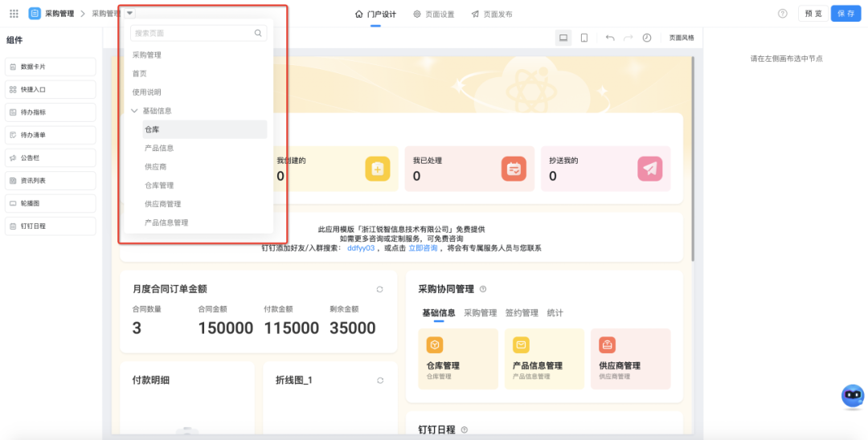Screen dimensions: 868x440
Task: Click the 立即咨询 link
Action: (x=423, y=248)
